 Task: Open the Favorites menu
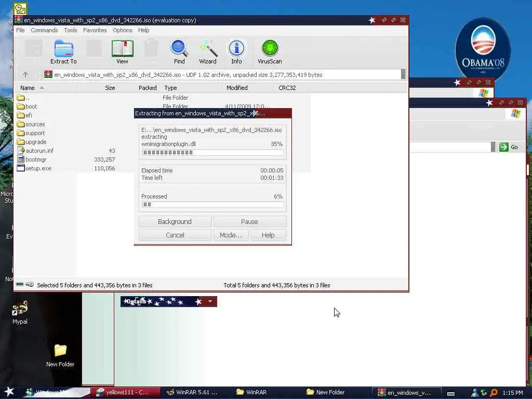(x=95, y=30)
